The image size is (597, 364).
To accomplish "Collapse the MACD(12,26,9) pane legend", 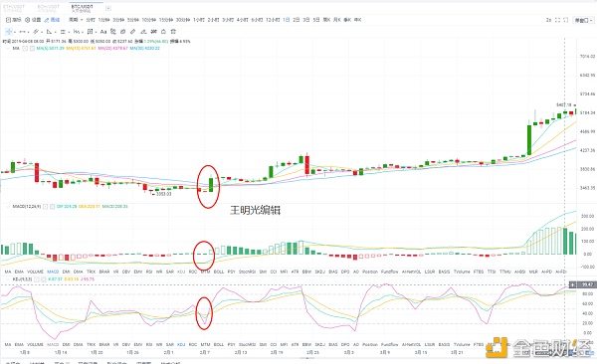I will (8, 207).
